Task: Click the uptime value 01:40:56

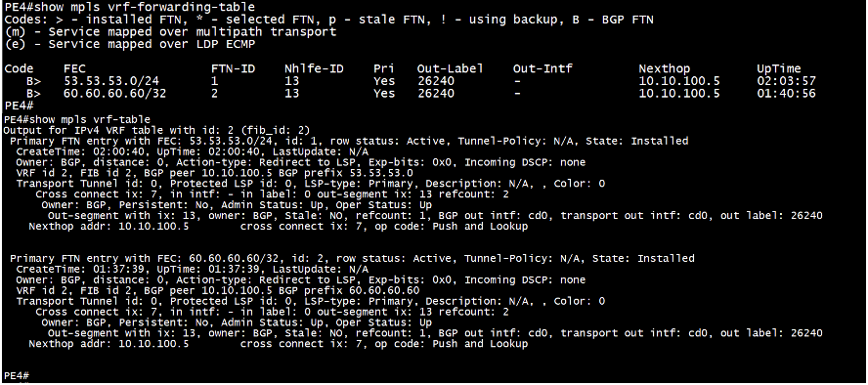Action: [786, 94]
